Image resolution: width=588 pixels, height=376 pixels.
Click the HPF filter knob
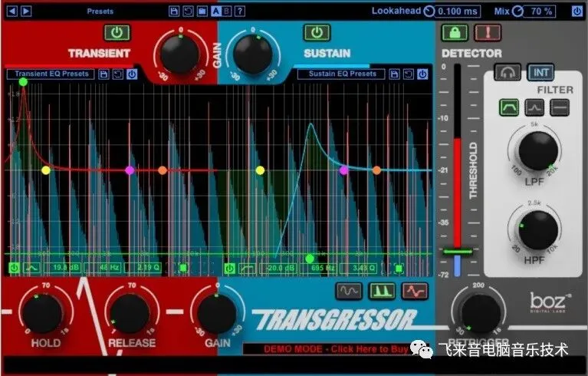[537, 230]
